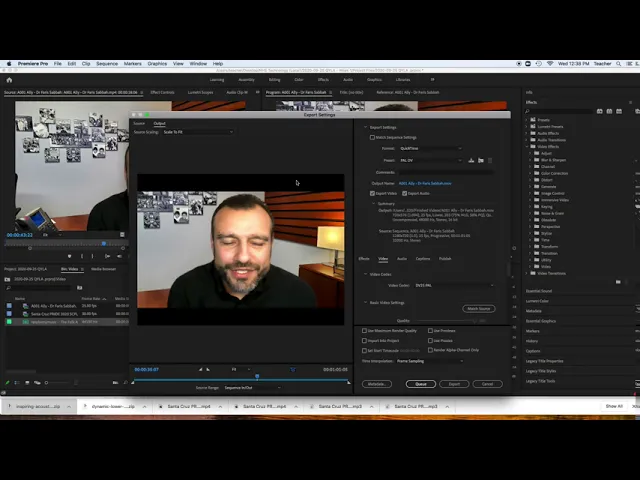The width and height of the screenshot is (640, 480).
Task: Open the Markers menu
Action: 133,64
